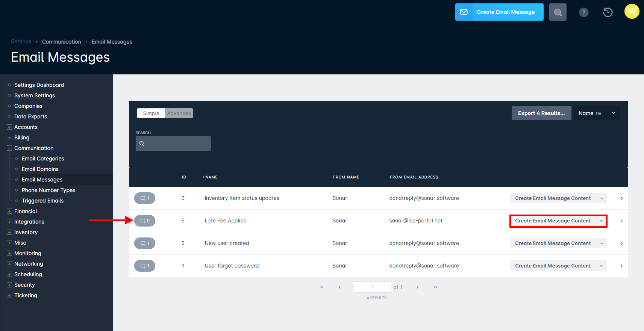
Task: Click the Create Email Message button
Action: [x=499, y=12]
